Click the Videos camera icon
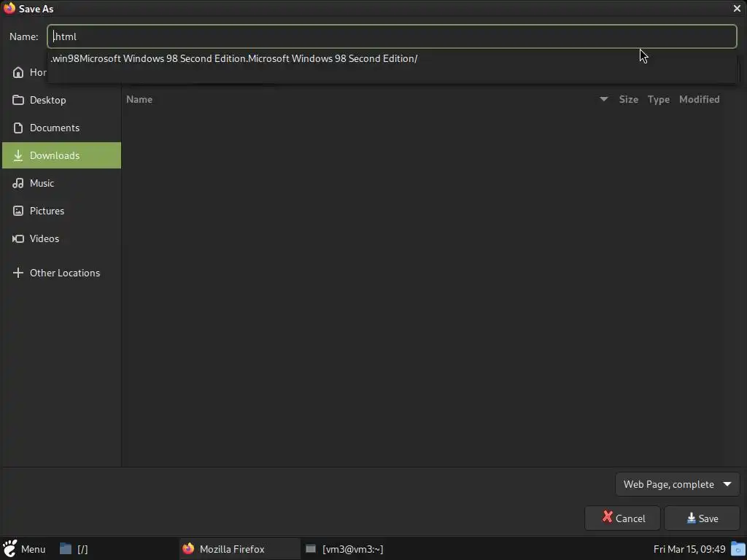 [x=18, y=238]
